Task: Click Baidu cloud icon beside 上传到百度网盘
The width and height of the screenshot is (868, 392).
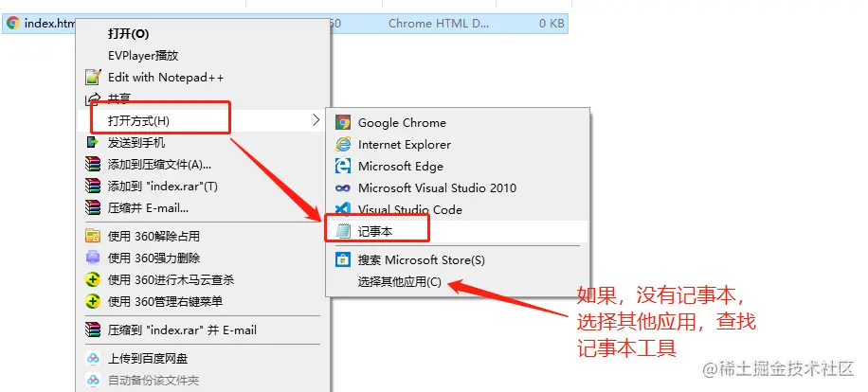Action: (93, 359)
